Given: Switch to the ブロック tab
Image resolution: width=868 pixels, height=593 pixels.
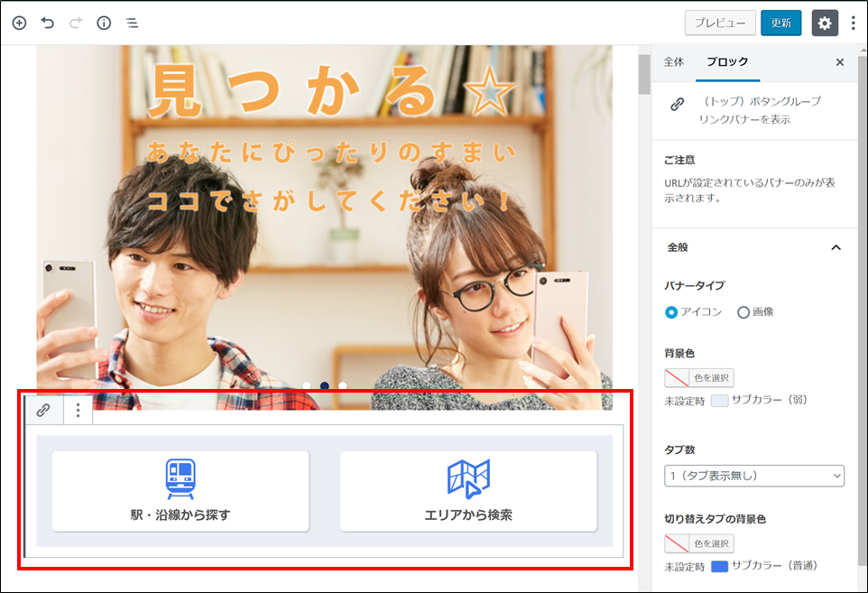Looking at the screenshot, I should [x=726, y=62].
